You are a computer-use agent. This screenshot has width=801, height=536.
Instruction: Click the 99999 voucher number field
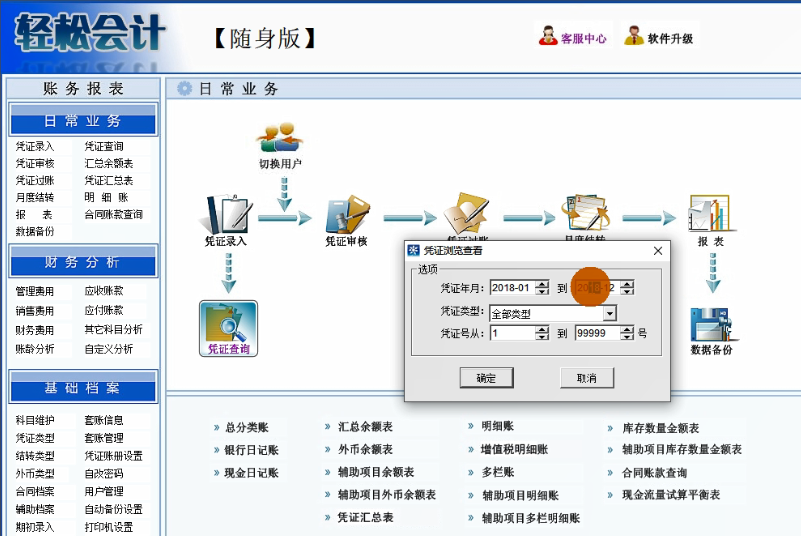coord(598,333)
